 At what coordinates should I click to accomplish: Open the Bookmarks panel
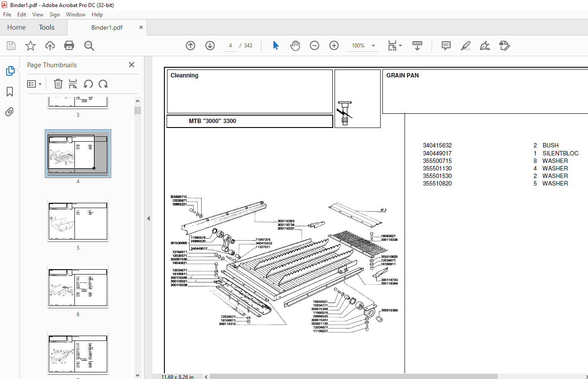(10, 92)
